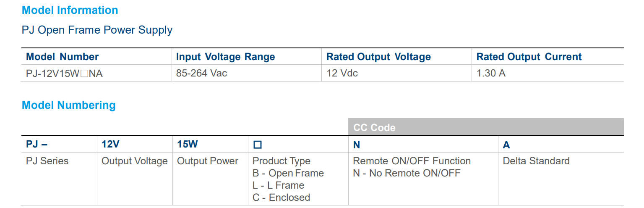This screenshot has height=208, width=644.
Task: Click the "C - Enclosed" product type
Action: pos(281,197)
